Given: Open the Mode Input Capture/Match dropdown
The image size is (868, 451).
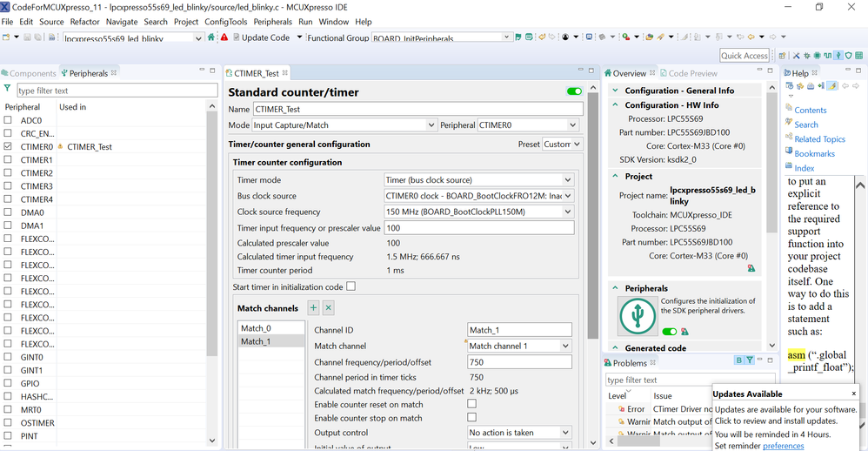Looking at the screenshot, I should (344, 125).
